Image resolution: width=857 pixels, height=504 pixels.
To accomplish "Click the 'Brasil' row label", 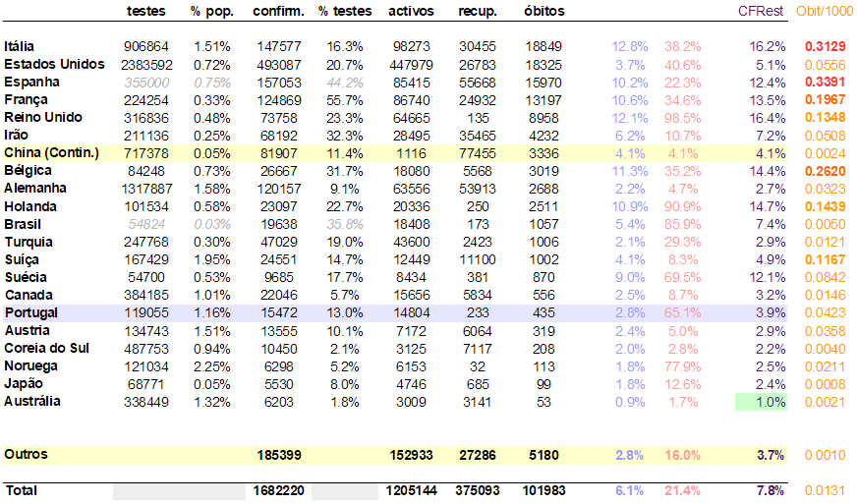I will click(23, 224).
